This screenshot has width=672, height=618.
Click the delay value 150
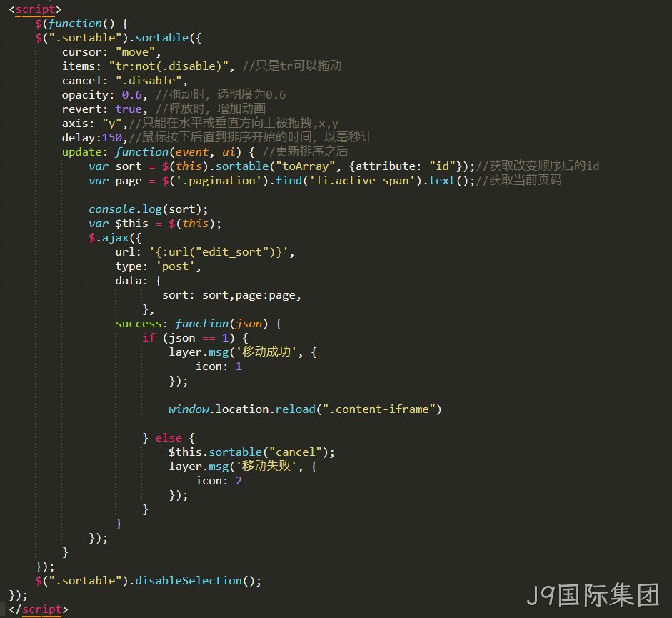tap(112, 138)
